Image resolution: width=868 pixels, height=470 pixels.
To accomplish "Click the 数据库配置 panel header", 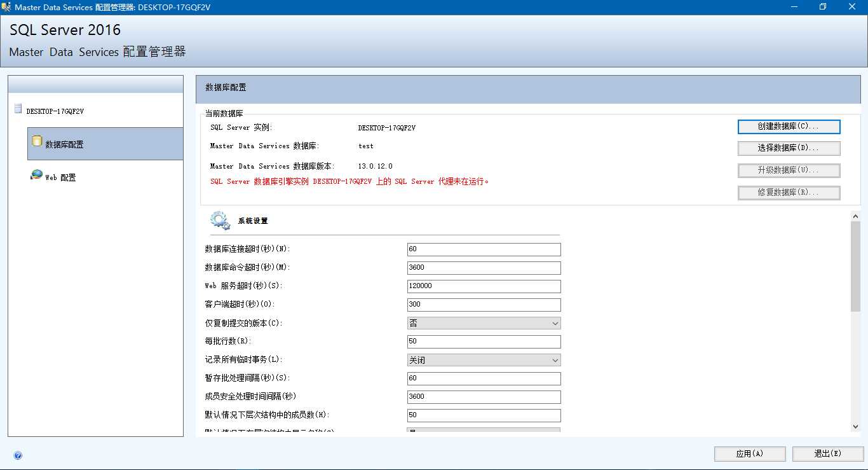I will [x=528, y=89].
